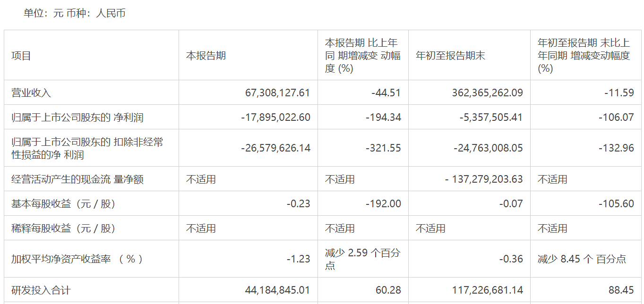Click the 362,365,262.09 cumulative revenue cell

pyautogui.click(x=488, y=93)
